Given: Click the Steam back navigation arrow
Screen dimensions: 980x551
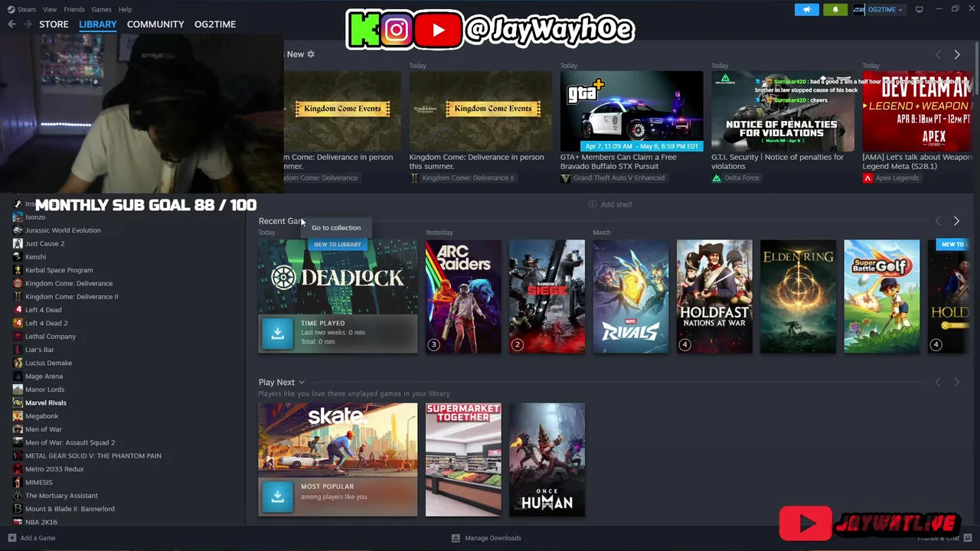Looking at the screenshot, I should click(x=11, y=24).
